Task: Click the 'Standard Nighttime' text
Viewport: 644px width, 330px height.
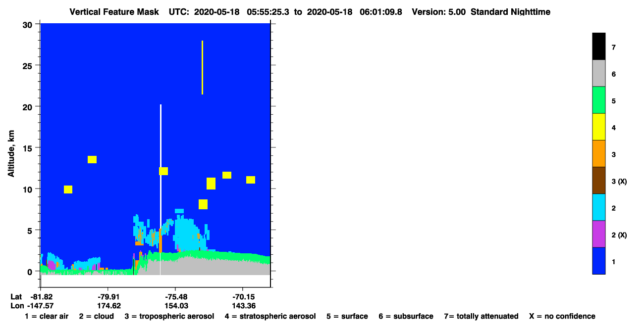Action: click(510, 12)
